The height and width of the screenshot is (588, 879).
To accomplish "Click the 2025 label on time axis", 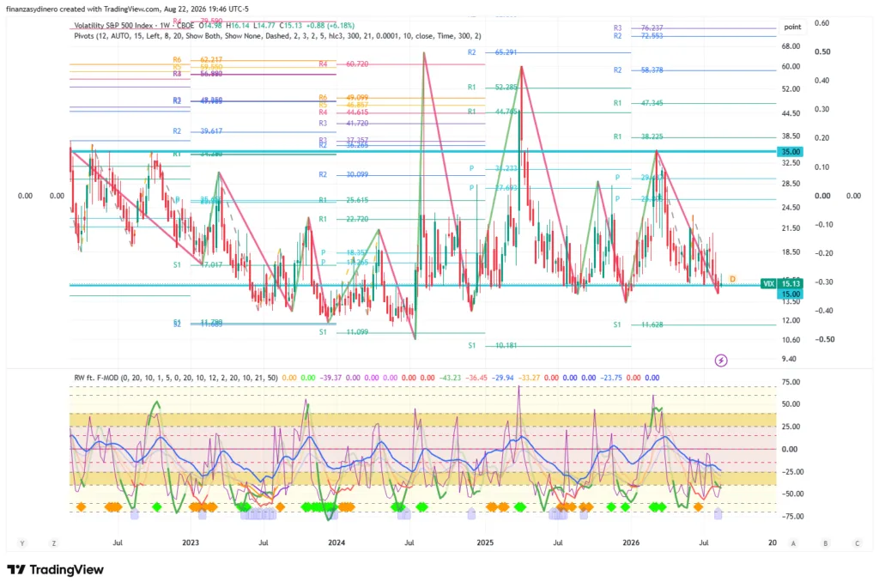I will 485,543.
